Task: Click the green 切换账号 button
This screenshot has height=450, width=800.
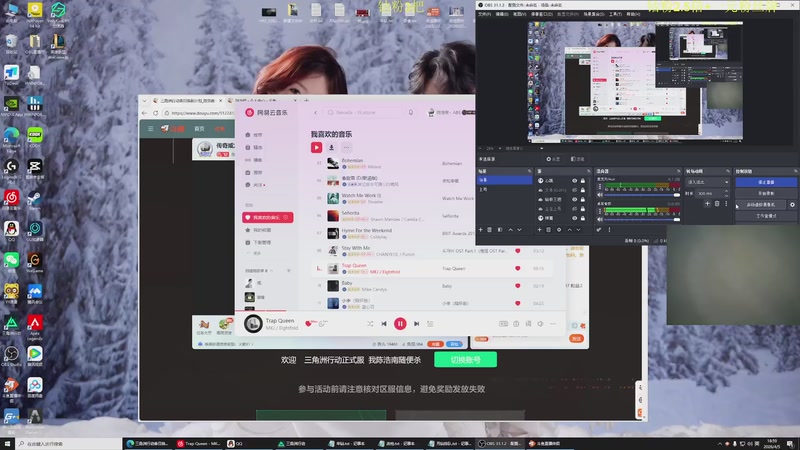Action: point(465,360)
